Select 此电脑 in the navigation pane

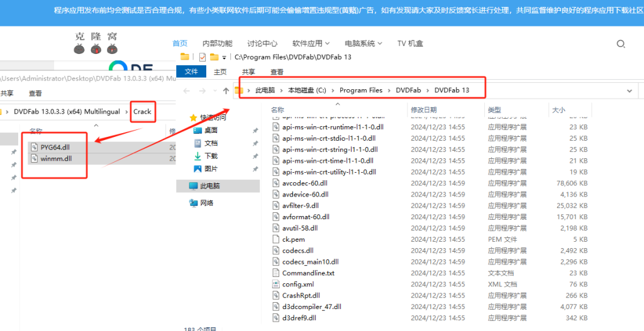[210, 186]
